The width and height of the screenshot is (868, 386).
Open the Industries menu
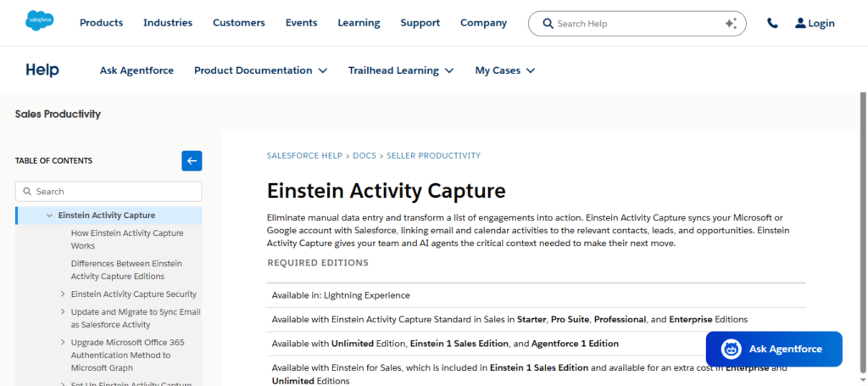pyautogui.click(x=168, y=23)
